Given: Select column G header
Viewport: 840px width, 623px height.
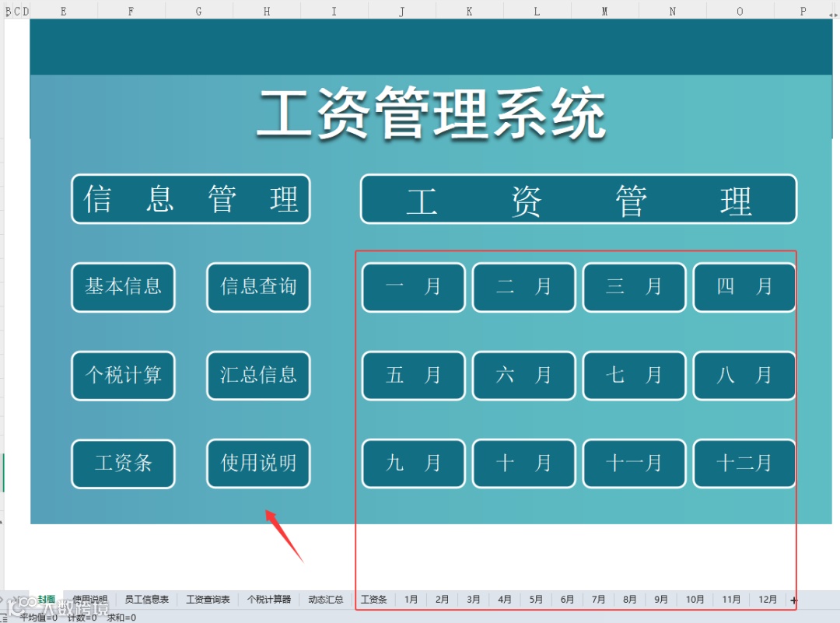Looking at the screenshot, I should point(199,11).
